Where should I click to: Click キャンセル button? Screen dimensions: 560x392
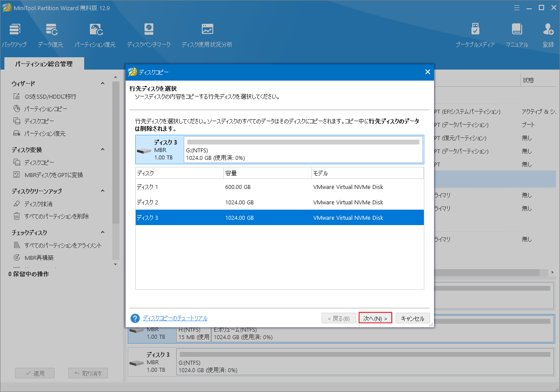(412, 318)
